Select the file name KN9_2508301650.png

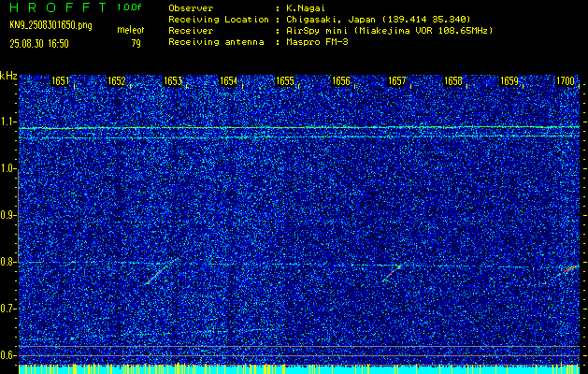pyautogui.click(x=50, y=26)
